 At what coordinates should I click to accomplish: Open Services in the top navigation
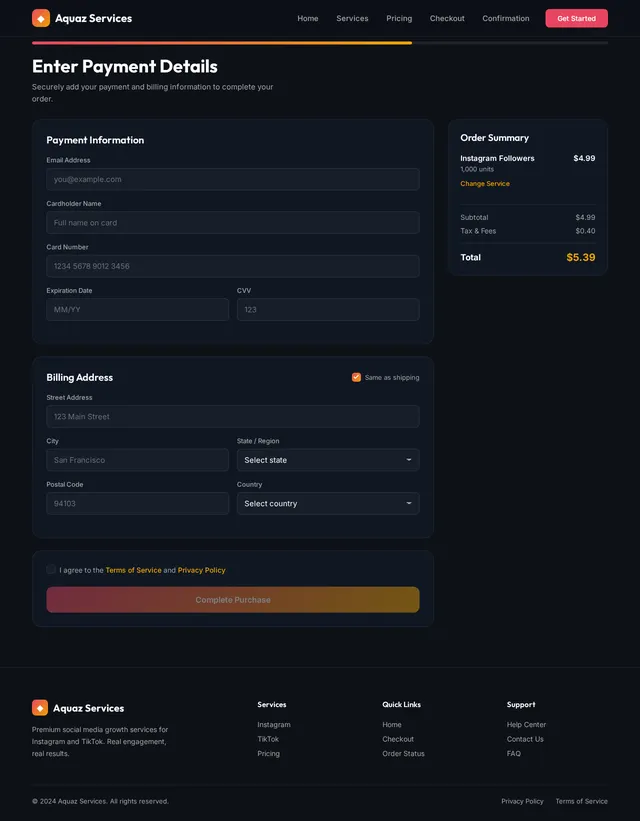click(352, 18)
